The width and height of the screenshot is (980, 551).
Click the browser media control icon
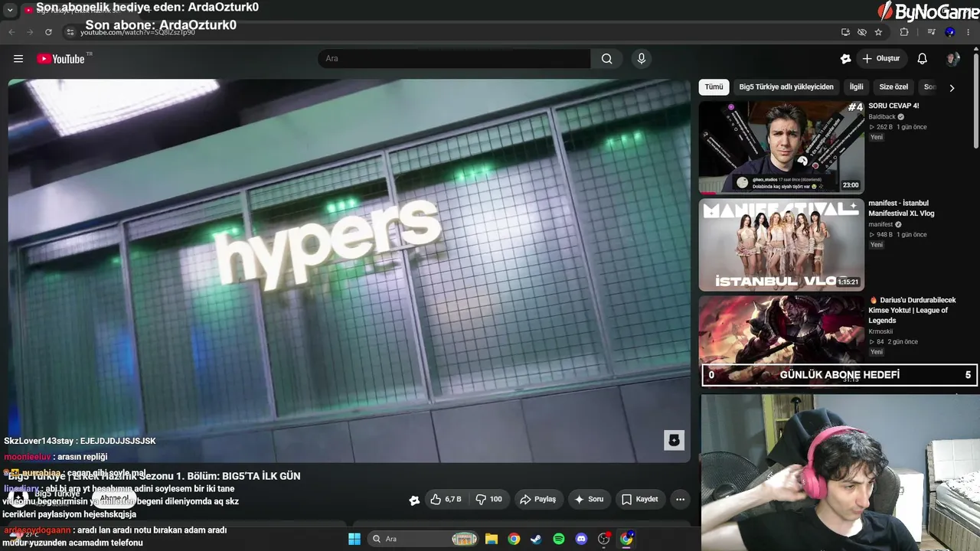coord(931,32)
